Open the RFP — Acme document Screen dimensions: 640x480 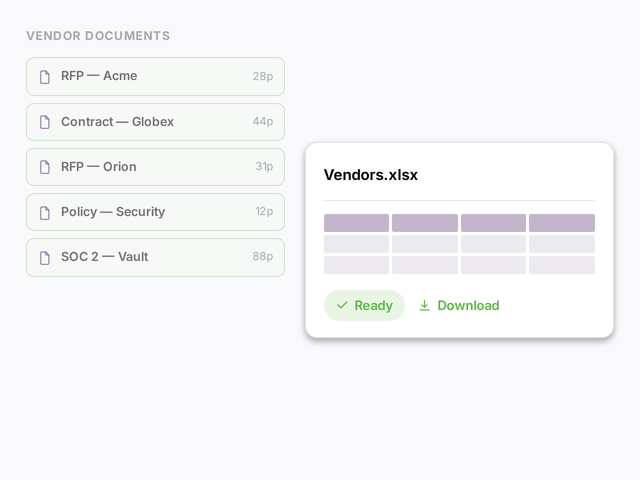(156, 76)
